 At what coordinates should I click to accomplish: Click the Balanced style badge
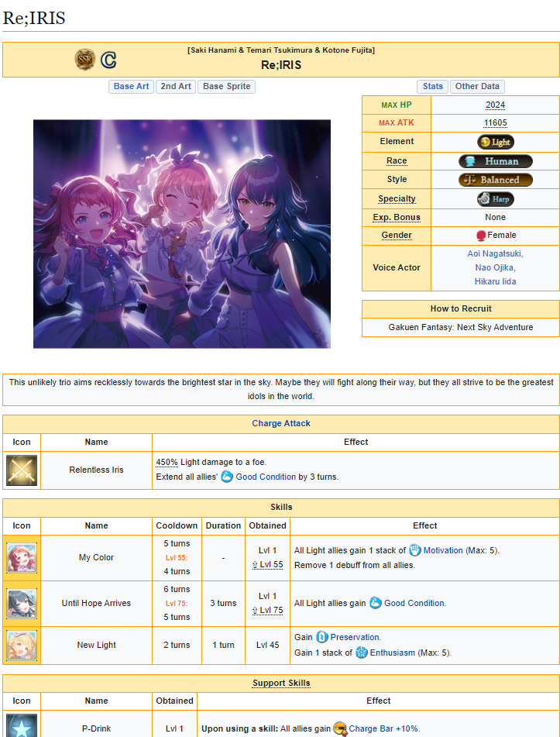click(x=496, y=180)
